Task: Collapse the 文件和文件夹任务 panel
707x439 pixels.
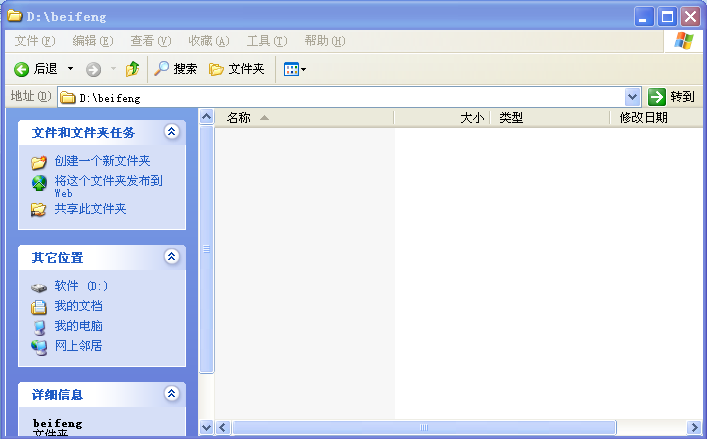Action: 171,132
